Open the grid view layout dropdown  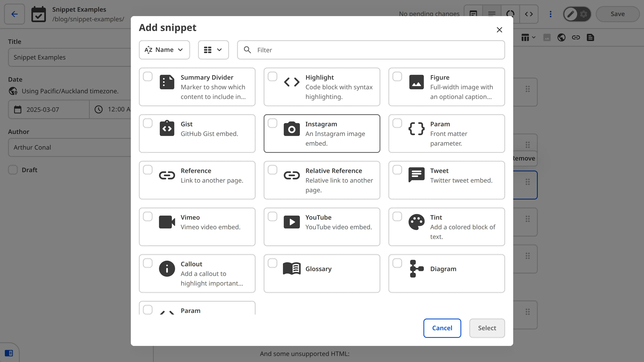[x=213, y=50]
